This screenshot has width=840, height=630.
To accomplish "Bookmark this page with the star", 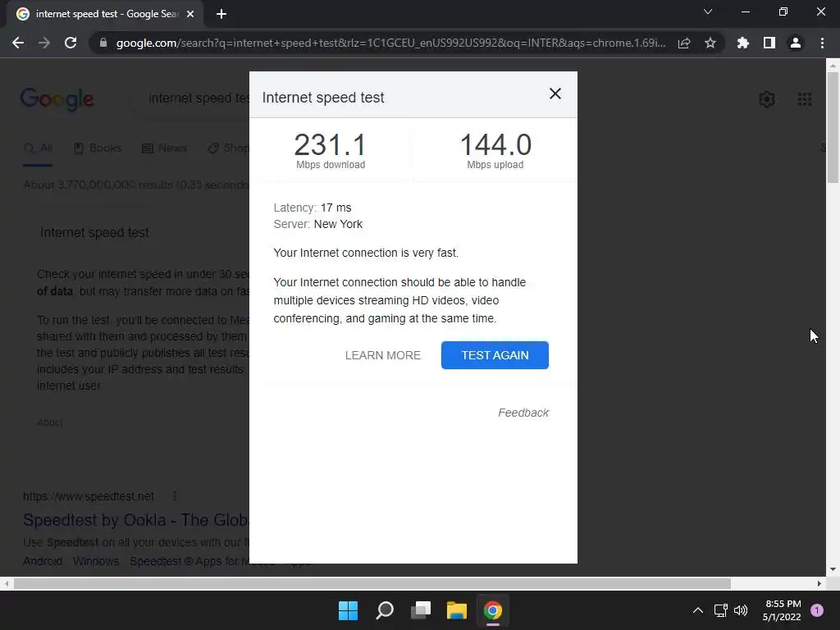I will coord(710,43).
